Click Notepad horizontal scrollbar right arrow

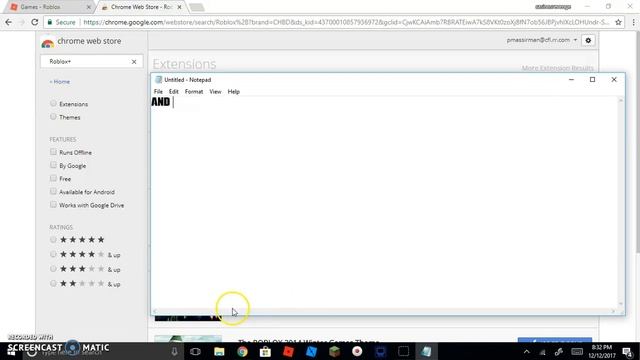(x=613, y=311)
